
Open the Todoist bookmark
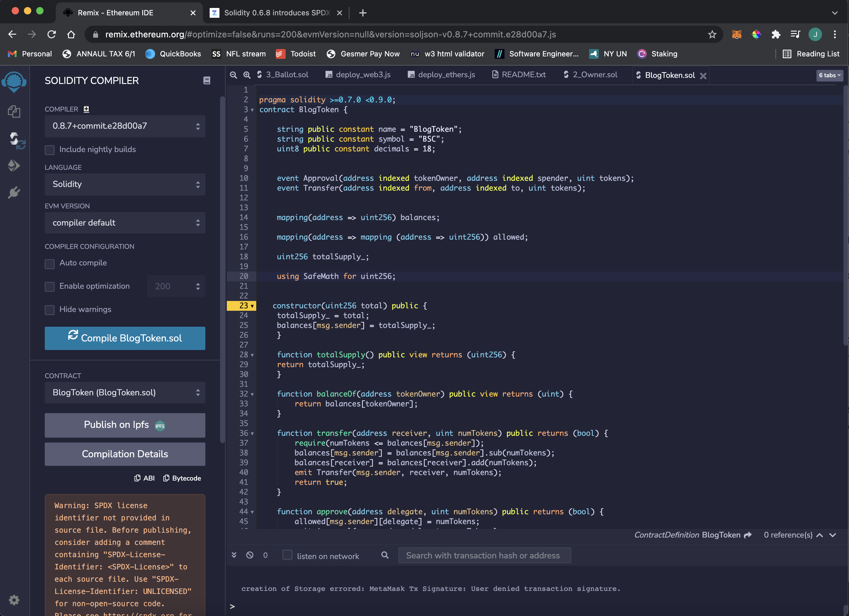296,54
